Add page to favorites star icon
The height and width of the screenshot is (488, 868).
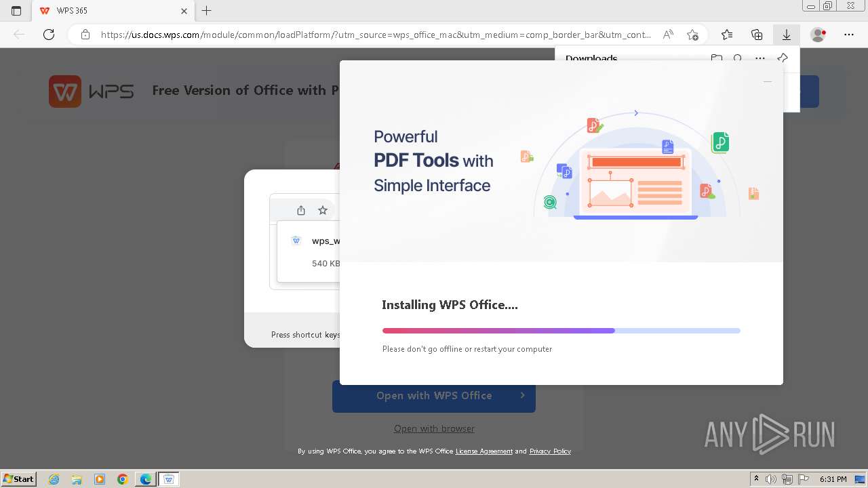point(692,35)
